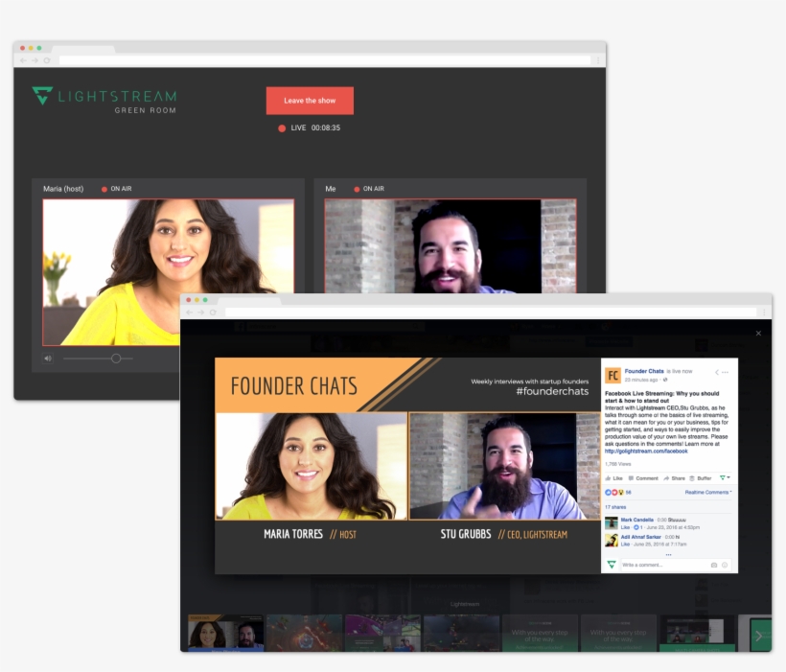Mute Maria's audio with the speaker icon
786x672 pixels.
pos(48,359)
